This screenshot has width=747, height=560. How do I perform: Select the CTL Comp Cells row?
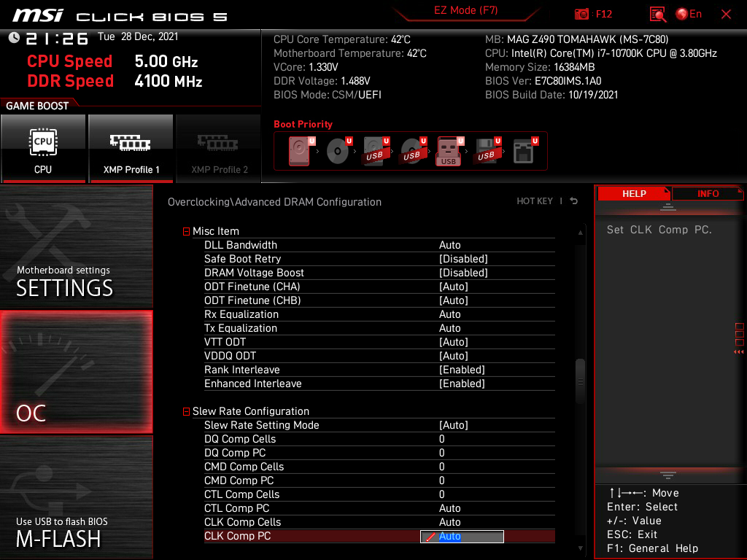click(379, 494)
